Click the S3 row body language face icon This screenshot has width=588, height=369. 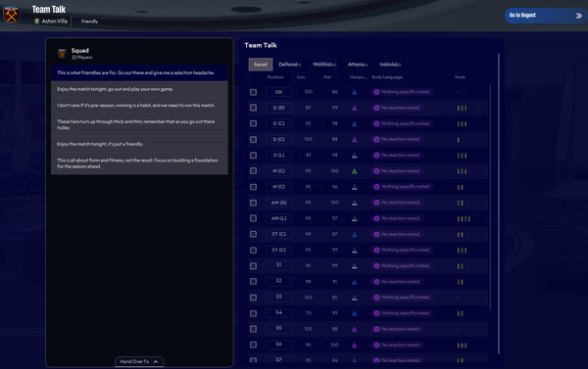[377, 298]
